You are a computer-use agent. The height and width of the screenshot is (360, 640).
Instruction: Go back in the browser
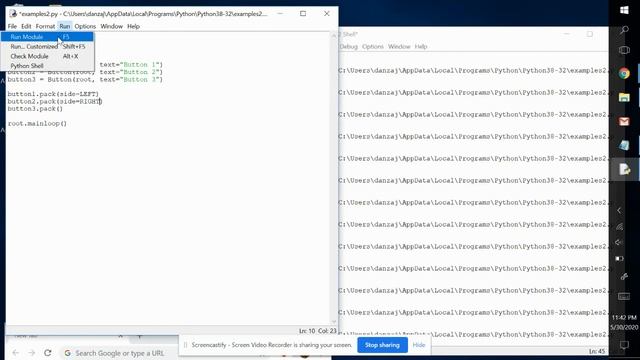tap(16, 353)
